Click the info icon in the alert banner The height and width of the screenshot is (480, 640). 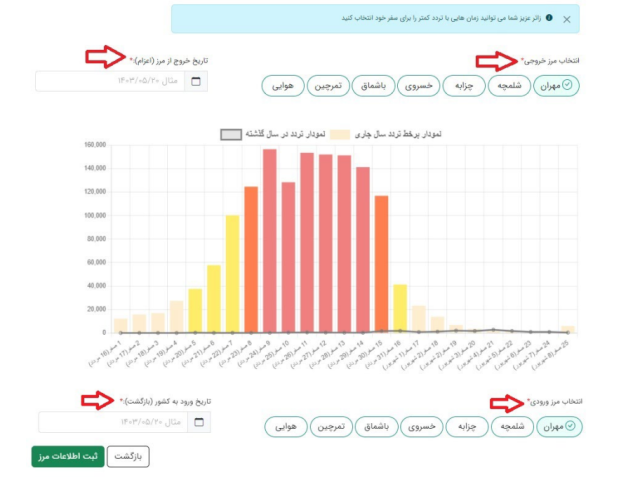[548, 18]
